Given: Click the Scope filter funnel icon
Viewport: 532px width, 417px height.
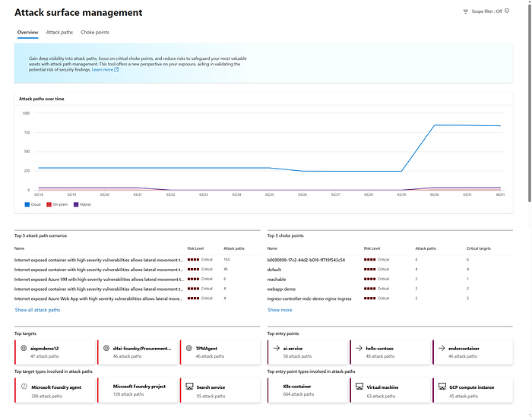Looking at the screenshot, I should coord(465,11).
